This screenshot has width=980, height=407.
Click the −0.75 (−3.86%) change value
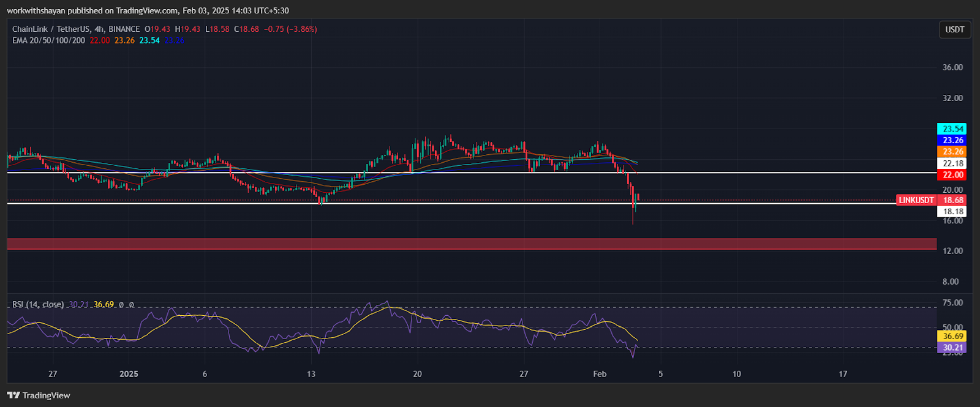pyautogui.click(x=290, y=29)
